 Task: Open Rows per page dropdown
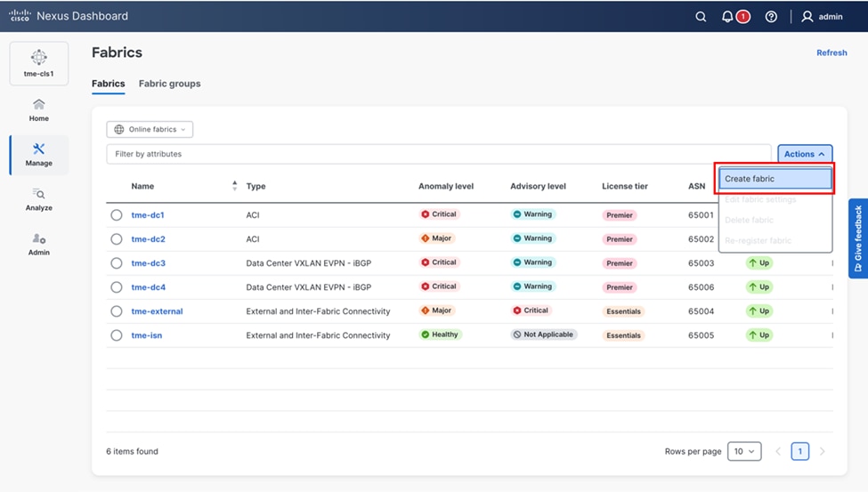tap(744, 451)
